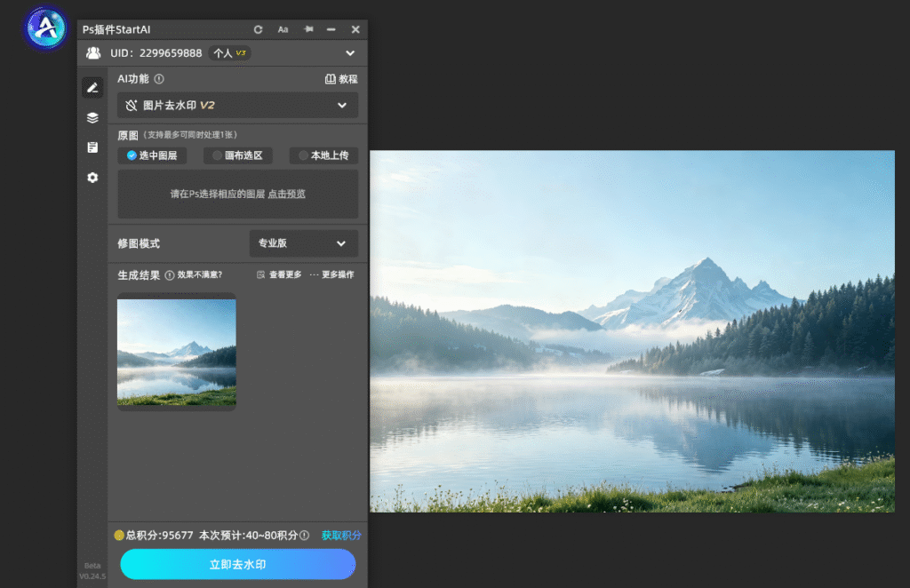The height and width of the screenshot is (588, 910).
Task: Close the StartAI plugin panel
Action: (x=355, y=29)
